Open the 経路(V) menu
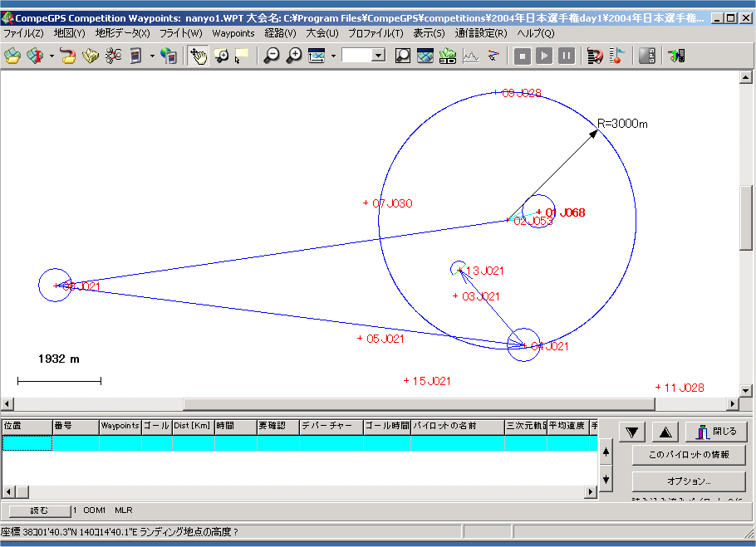This screenshot has width=756, height=547. (x=280, y=33)
